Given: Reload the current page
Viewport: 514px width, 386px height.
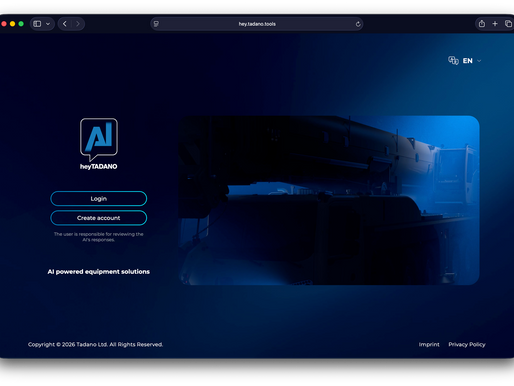Looking at the screenshot, I should pos(358,24).
